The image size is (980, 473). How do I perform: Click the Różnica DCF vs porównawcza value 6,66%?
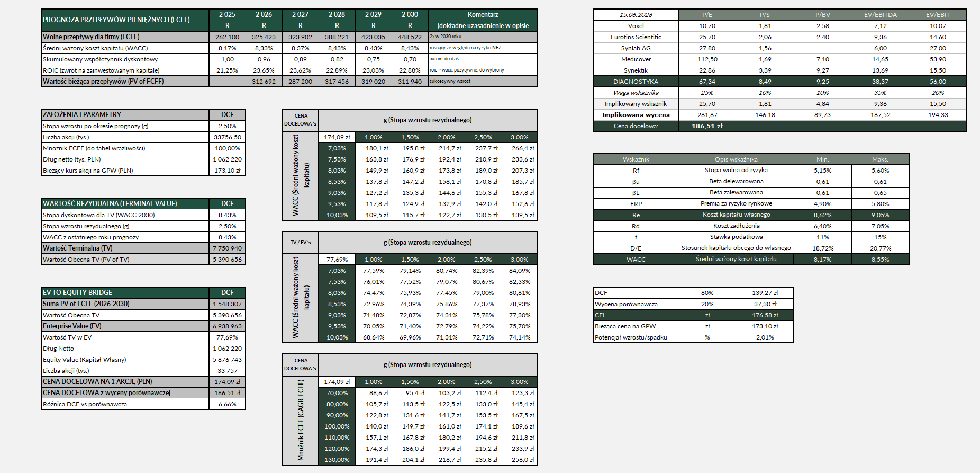click(x=228, y=404)
